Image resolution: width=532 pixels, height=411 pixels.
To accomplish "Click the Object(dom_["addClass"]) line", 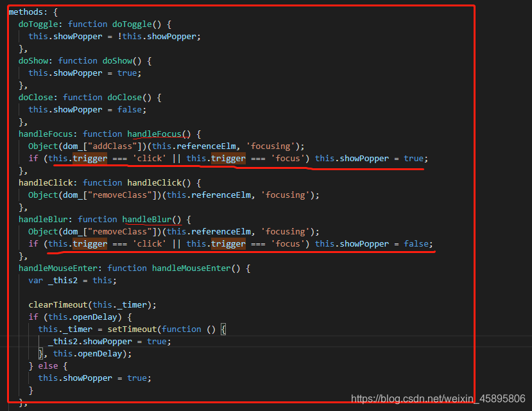I will [166, 146].
